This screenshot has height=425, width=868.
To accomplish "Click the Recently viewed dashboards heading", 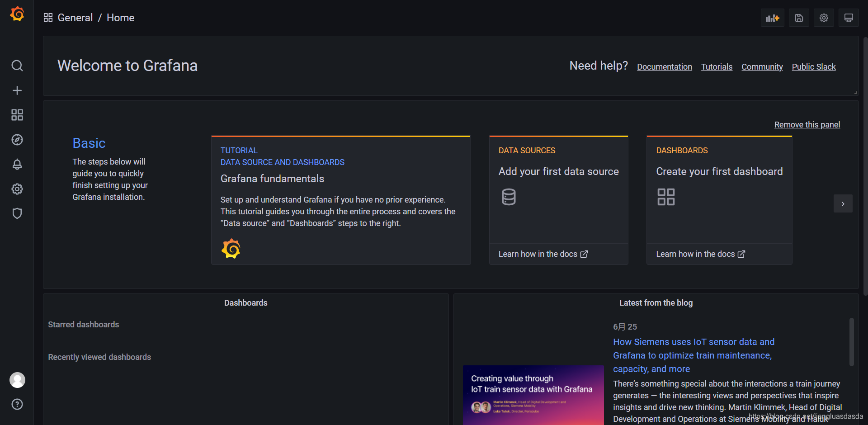I will (99, 357).
